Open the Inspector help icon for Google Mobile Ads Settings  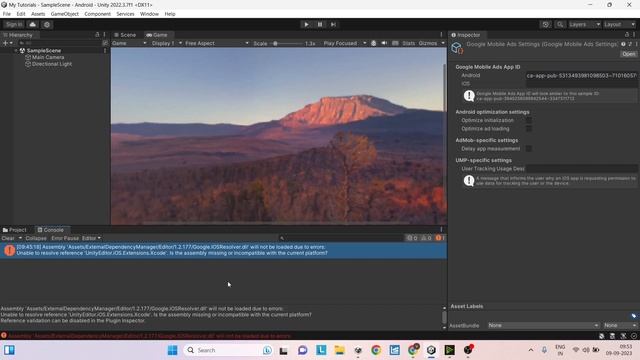pos(623,44)
